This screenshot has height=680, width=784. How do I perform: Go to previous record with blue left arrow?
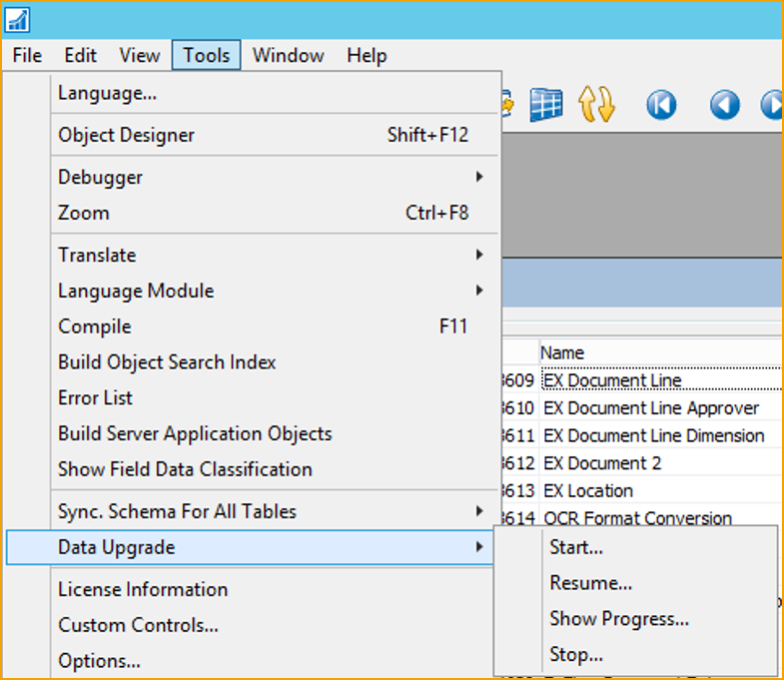(724, 105)
